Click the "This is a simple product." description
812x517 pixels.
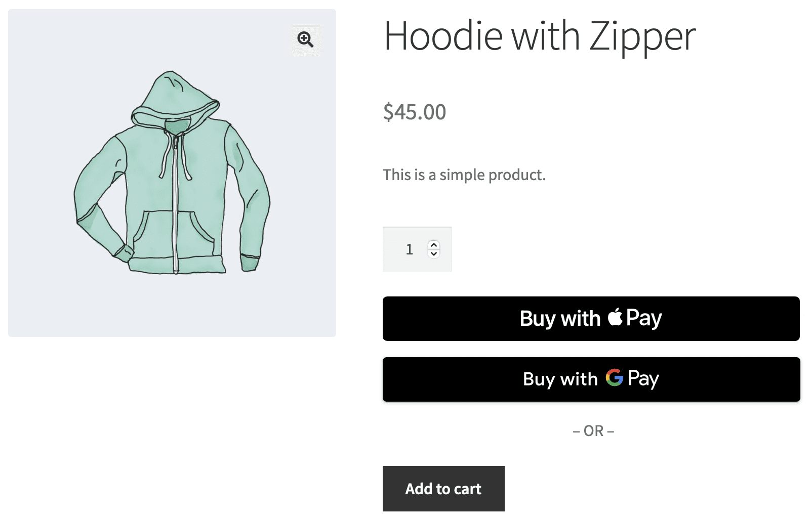click(x=464, y=175)
